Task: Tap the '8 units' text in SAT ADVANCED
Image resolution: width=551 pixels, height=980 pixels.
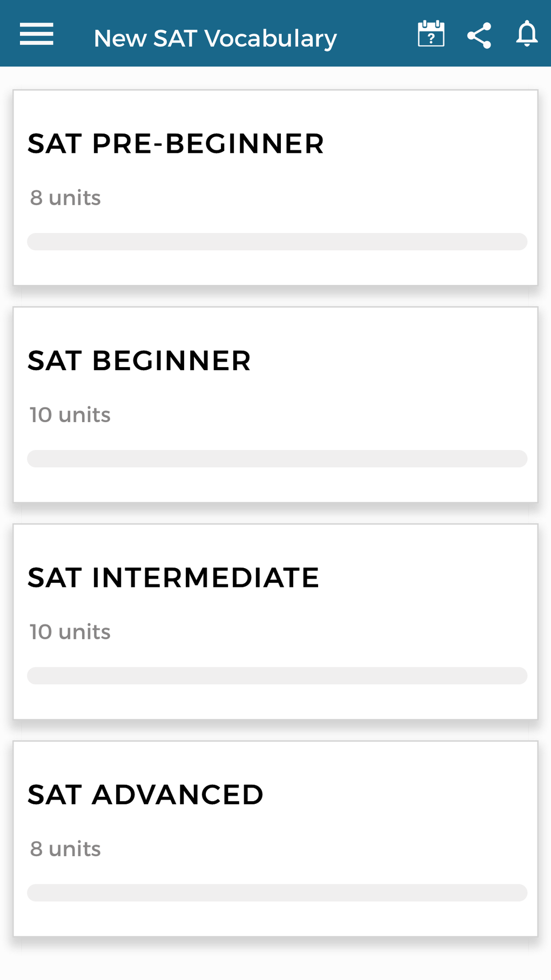Action: click(x=65, y=849)
